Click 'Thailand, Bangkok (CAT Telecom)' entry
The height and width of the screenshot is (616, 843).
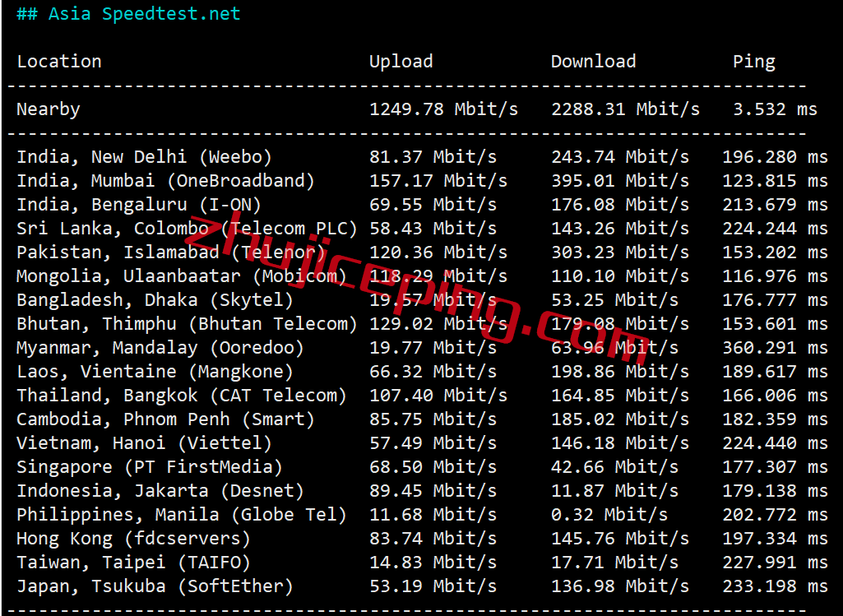coord(182,396)
